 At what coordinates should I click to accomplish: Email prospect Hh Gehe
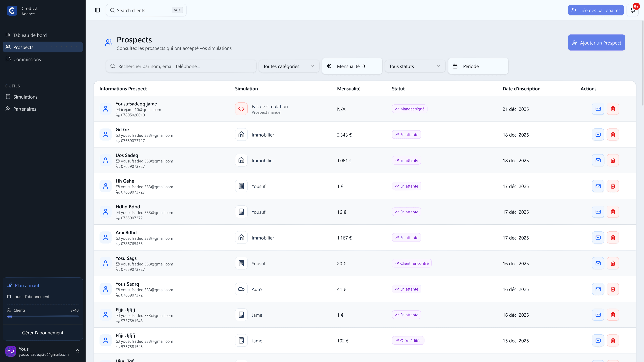pos(598,186)
